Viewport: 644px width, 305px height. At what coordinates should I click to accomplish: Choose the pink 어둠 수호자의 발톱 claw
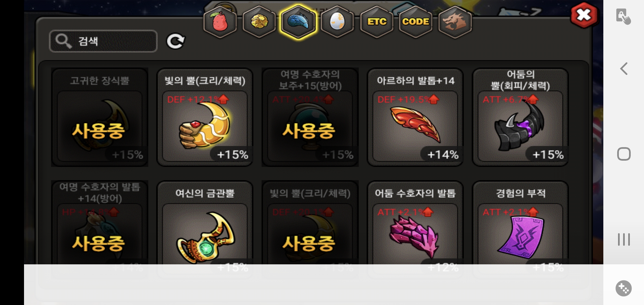pos(415,223)
